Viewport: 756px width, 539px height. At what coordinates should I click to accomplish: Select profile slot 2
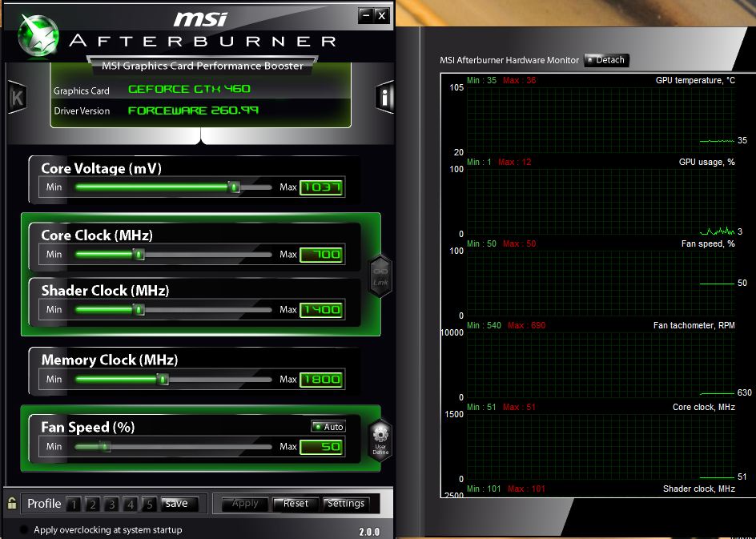[x=93, y=504]
